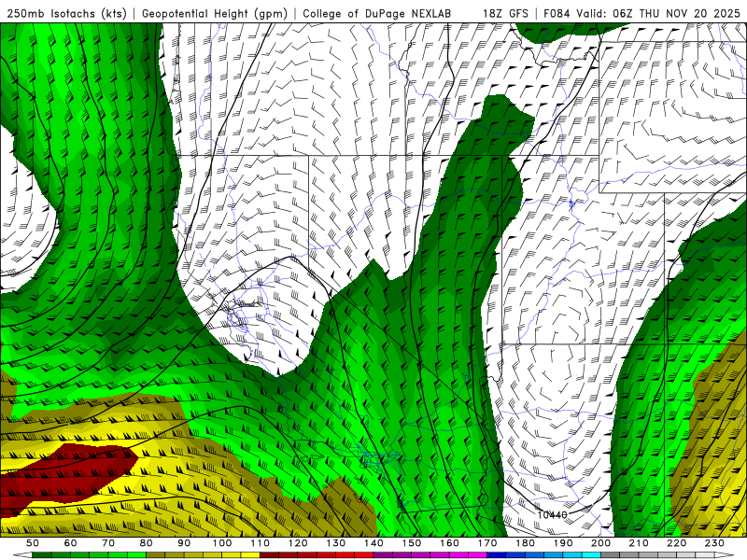The image size is (747, 560).
Task: Click the dark blue 170-knot legend swatch
Action: (497, 555)
